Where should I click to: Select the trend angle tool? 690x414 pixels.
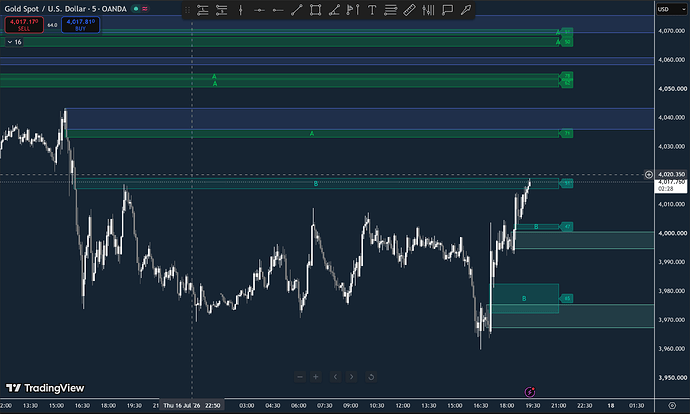pos(334,10)
